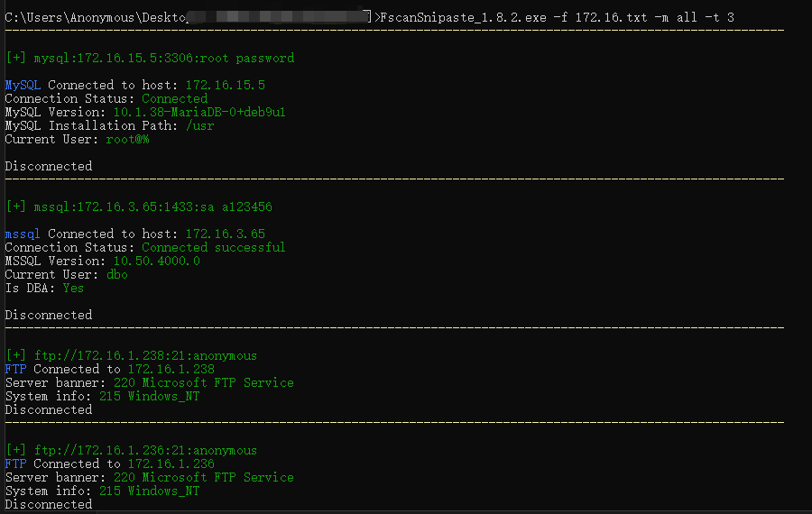This screenshot has height=514, width=812.
Task: Click the 220 Microsoft FTP Service banner under 172.16.1.236
Action: click(x=204, y=477)
